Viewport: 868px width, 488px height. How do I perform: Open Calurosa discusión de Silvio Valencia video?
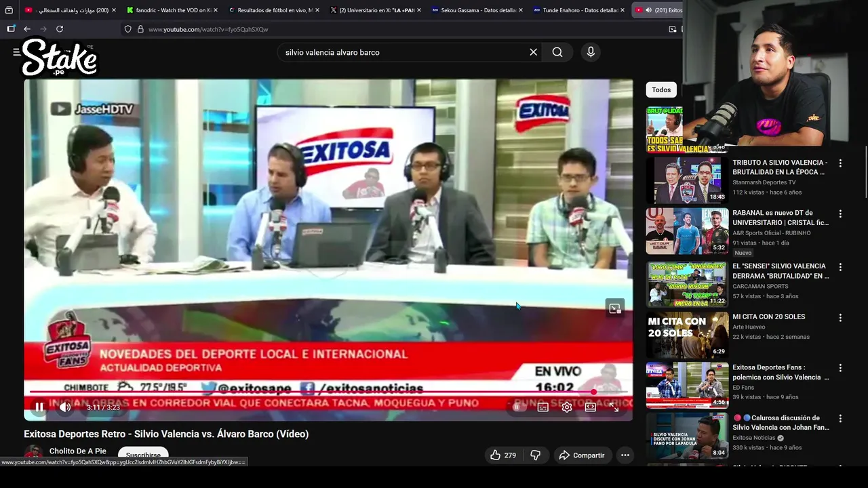tap(781, 422)
